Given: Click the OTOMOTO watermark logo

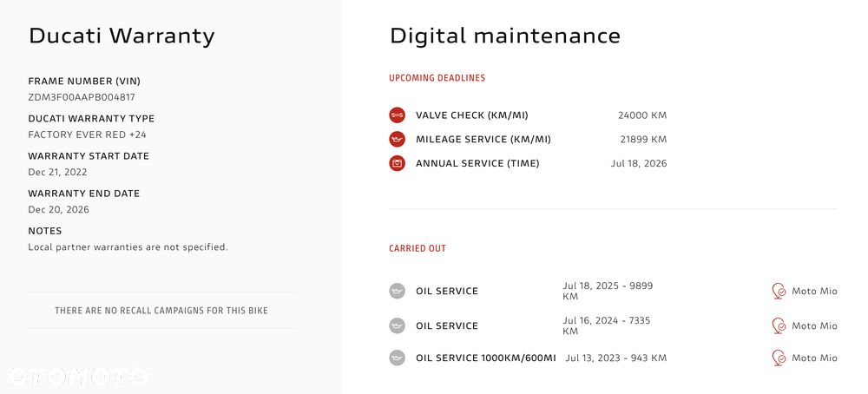Looking at the screenshot, I should (x=78, y=377).
